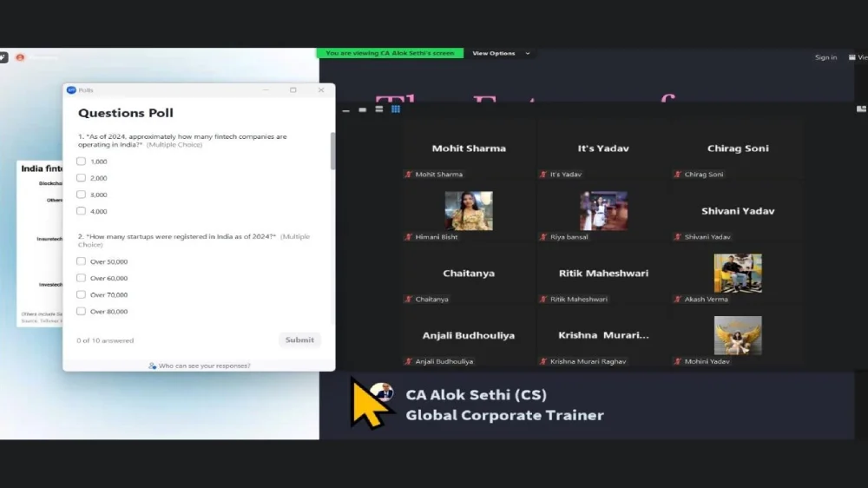Click the Sign in link

coord(825,57)
